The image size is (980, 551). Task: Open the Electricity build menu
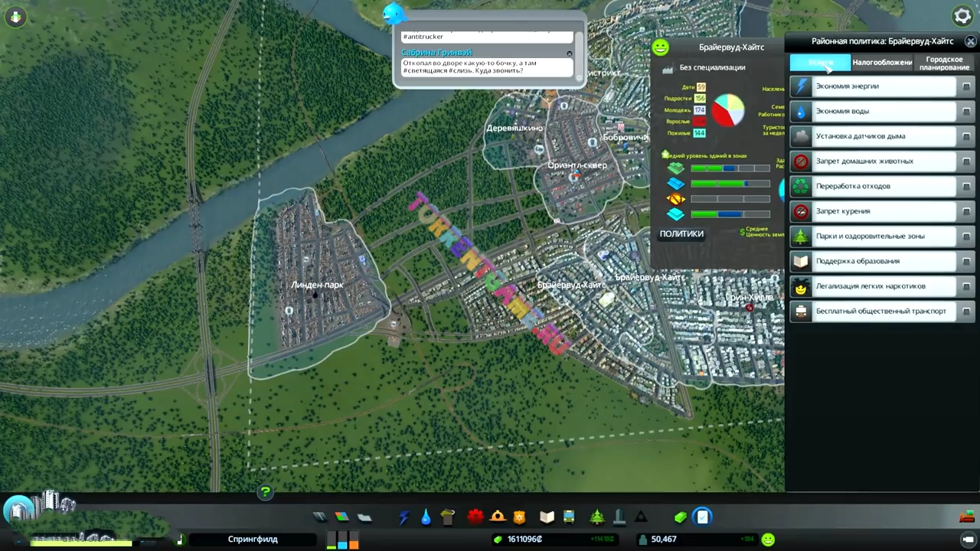pyautogui.click(x=404, y=517)
